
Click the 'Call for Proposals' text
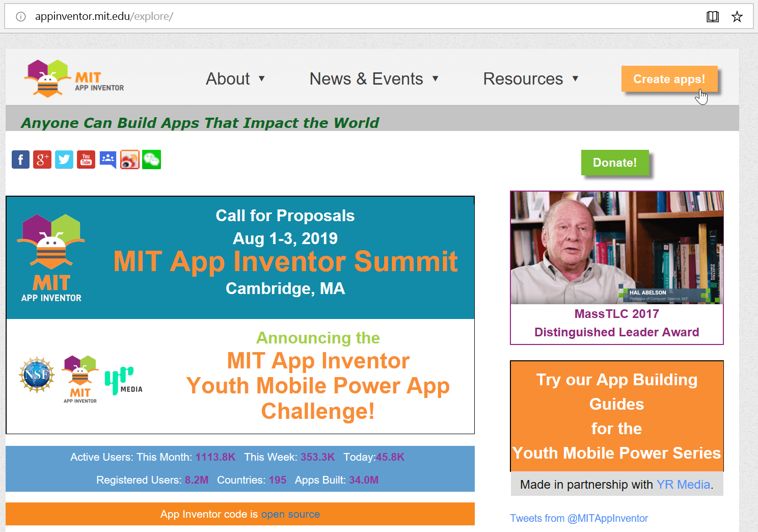pos(285,216)
